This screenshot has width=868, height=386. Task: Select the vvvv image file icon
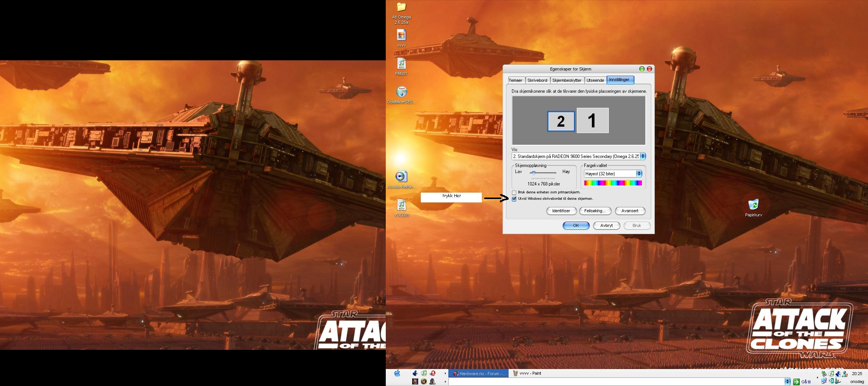[x=401, y=35]
